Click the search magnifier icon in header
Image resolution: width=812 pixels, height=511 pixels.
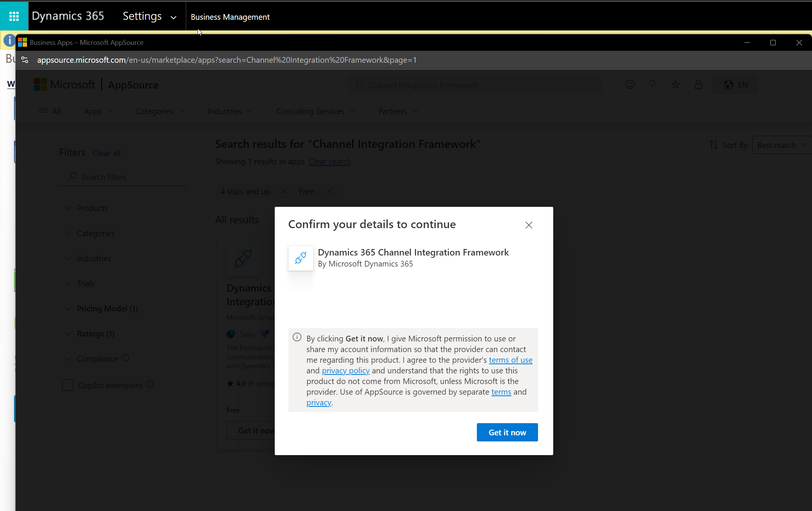coord(358,84)
